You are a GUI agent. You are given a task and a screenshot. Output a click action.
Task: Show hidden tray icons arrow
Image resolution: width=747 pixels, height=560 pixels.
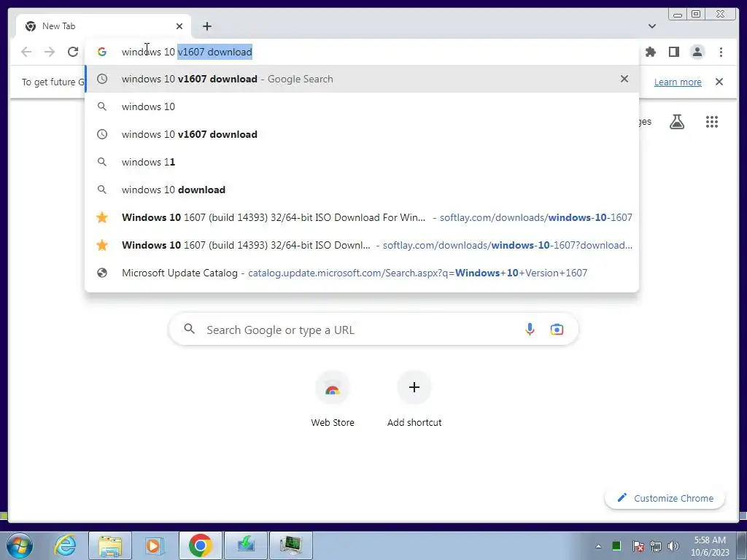point(598,546)
